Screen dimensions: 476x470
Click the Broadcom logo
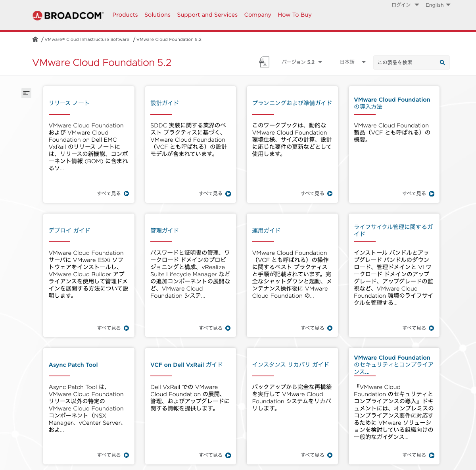click(67, 15)
